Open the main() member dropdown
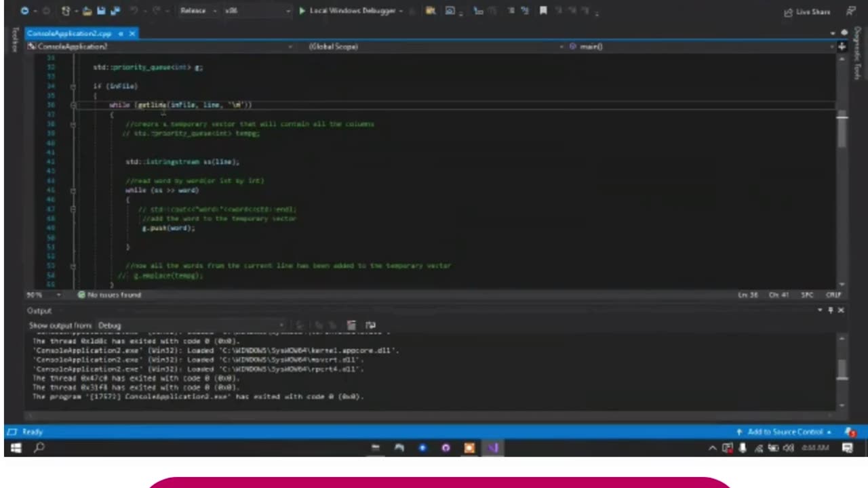 click(701, 47)
